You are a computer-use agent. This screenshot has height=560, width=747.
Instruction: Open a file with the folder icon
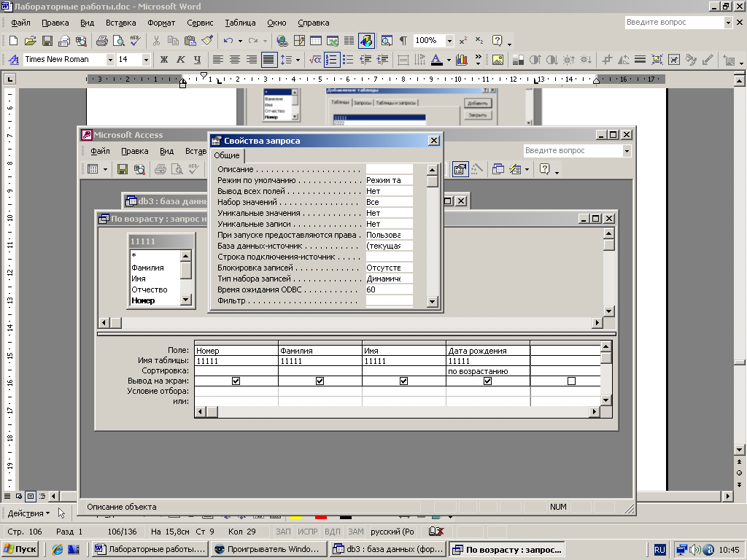pos(30,41)
